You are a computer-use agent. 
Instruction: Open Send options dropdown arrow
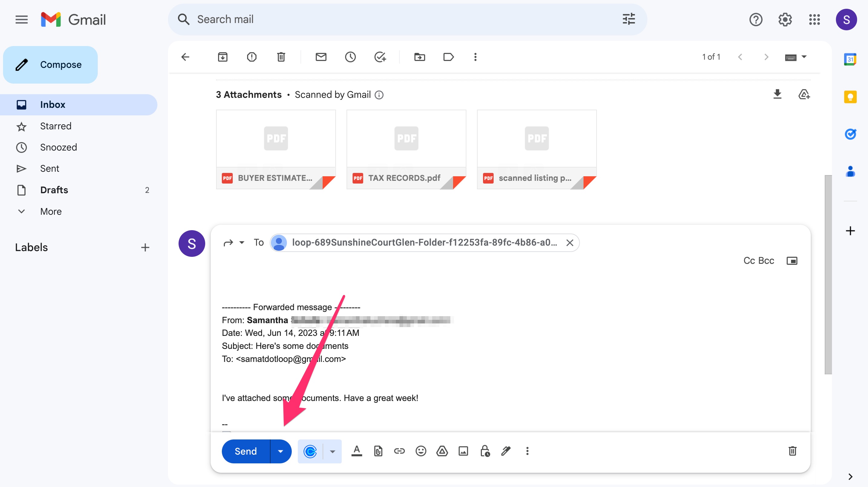click(x=280, y=451)
